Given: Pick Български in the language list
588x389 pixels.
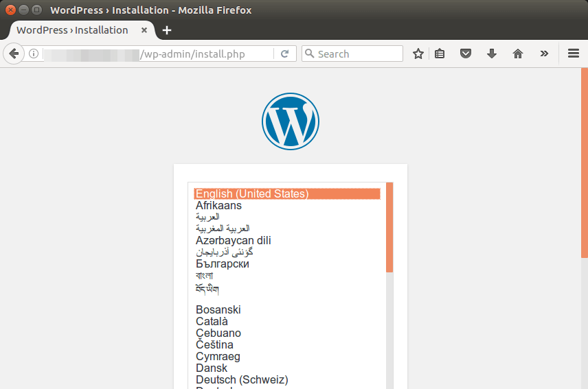Looking at the screenshot, I should pos(223,264).
